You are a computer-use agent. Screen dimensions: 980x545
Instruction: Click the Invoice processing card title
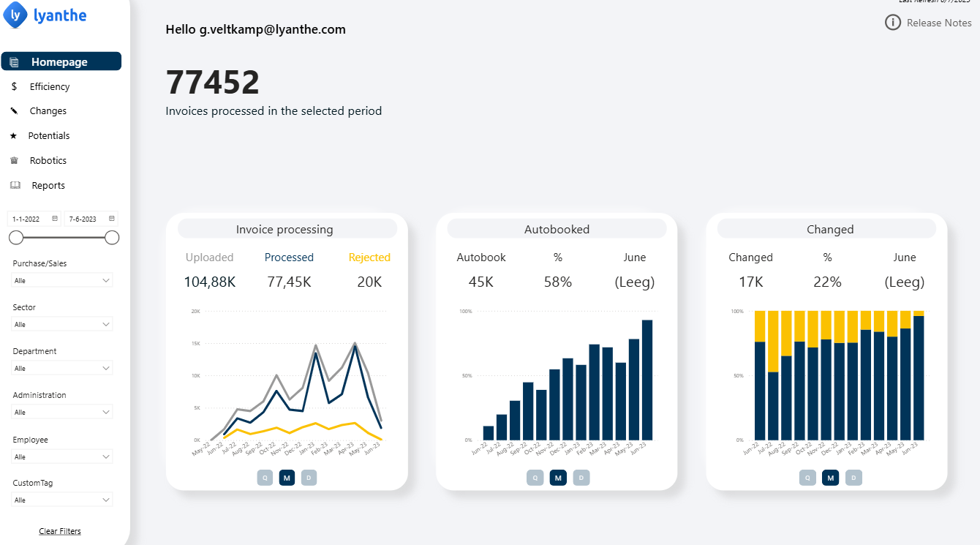pyautogui.click(x=284, y=229)
